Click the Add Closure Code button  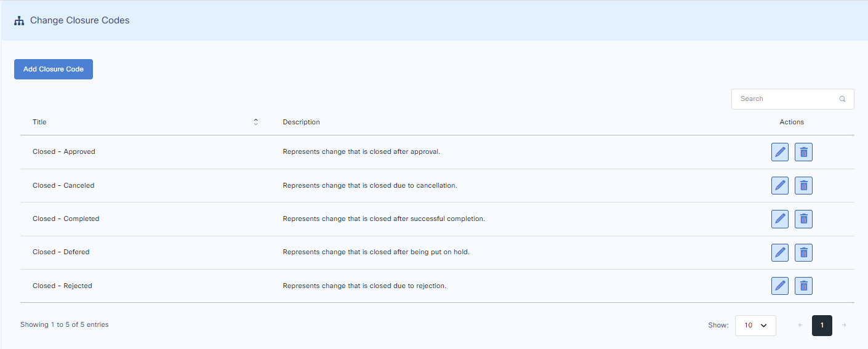54,70
